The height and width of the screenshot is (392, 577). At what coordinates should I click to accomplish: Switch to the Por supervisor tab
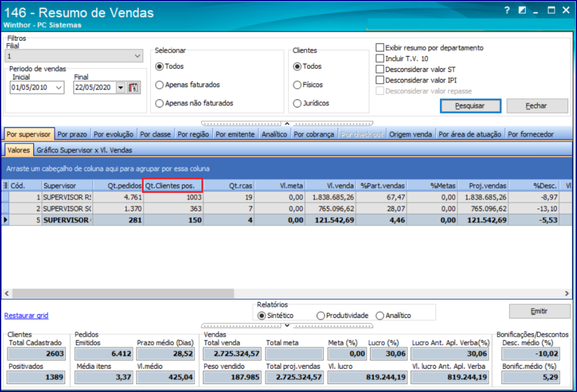tap(29, 134)
